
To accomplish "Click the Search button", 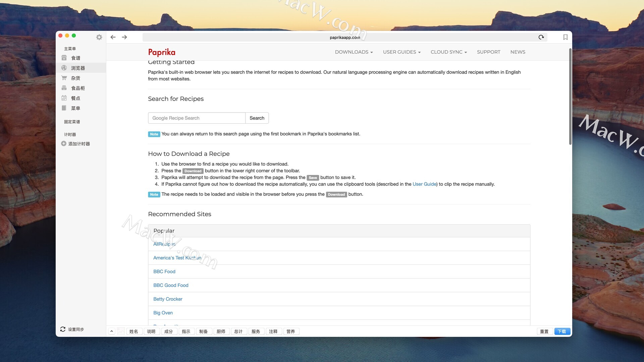I will tap(257, 118).
